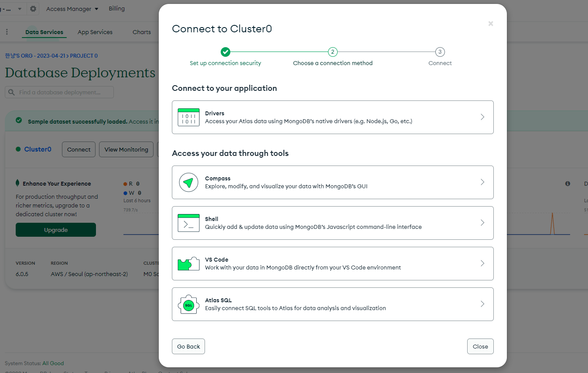588x373 pixels.
Task: Open the All Good system status link
Action: [53, 363]
